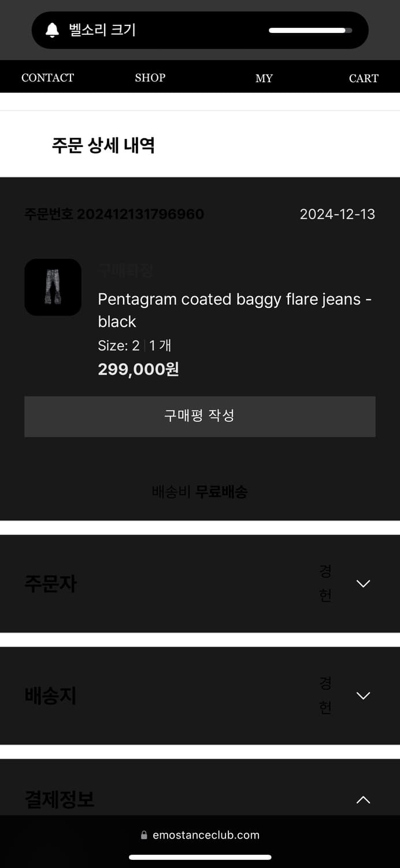
Task: Click the 구매평 작성 button
Action: click(x=200, y=417)
